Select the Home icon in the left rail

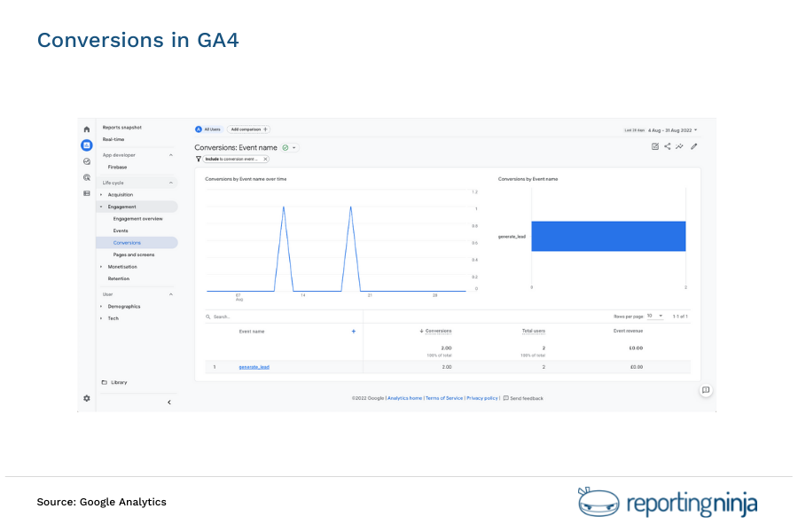tap(86, 129)
